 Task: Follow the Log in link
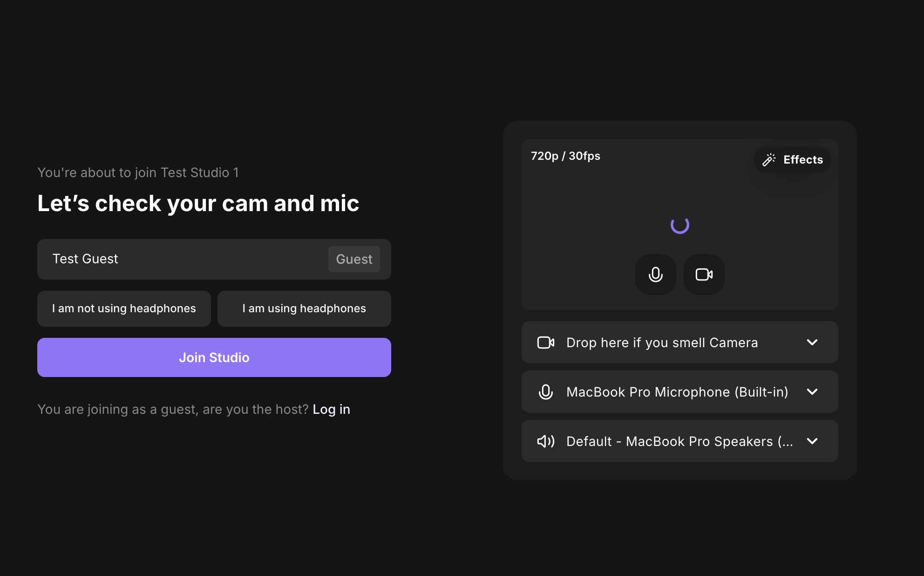(331, 409)
